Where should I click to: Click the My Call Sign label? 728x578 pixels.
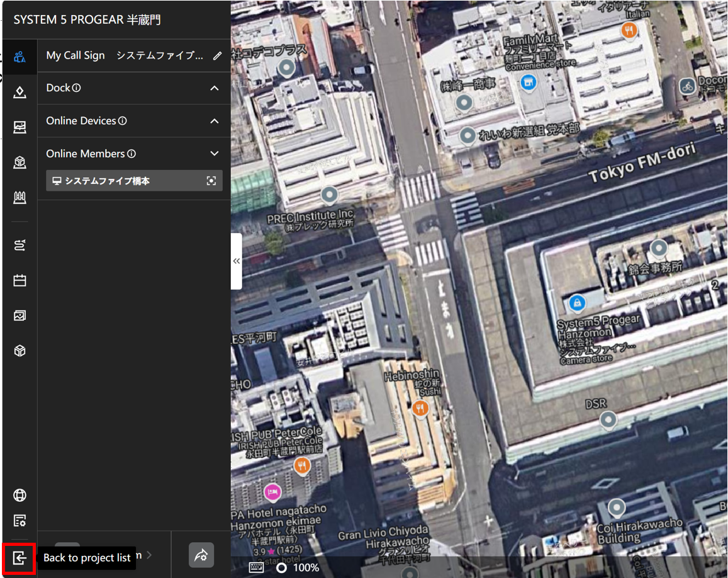point(76,55)
